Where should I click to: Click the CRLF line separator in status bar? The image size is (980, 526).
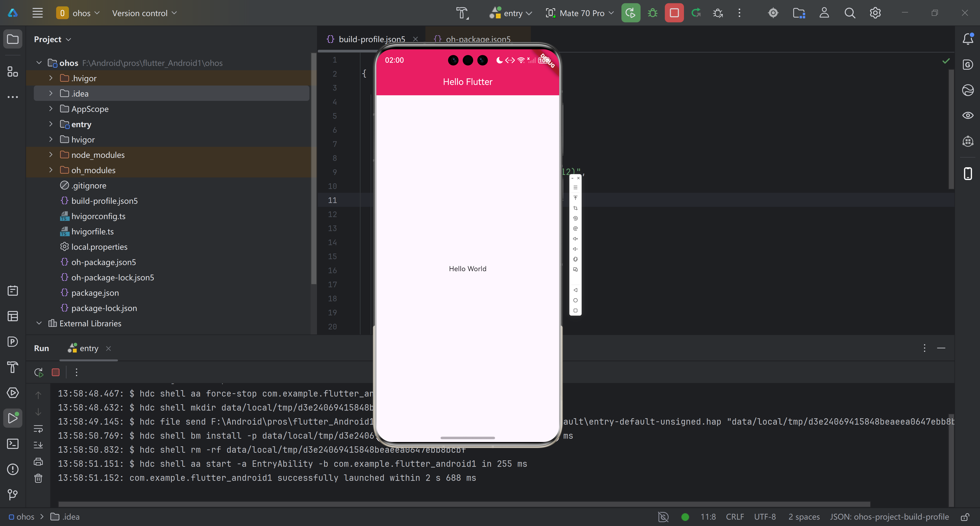[x=735, y=517]
